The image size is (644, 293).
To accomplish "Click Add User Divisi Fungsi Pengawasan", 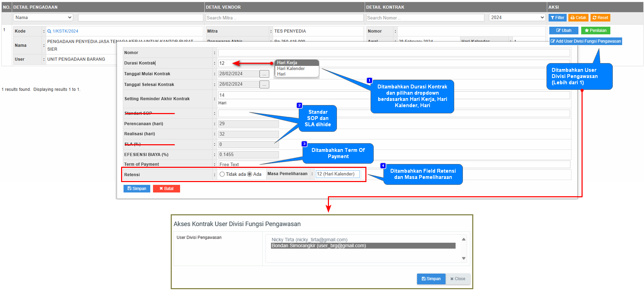I will click(x=586, y=41).
